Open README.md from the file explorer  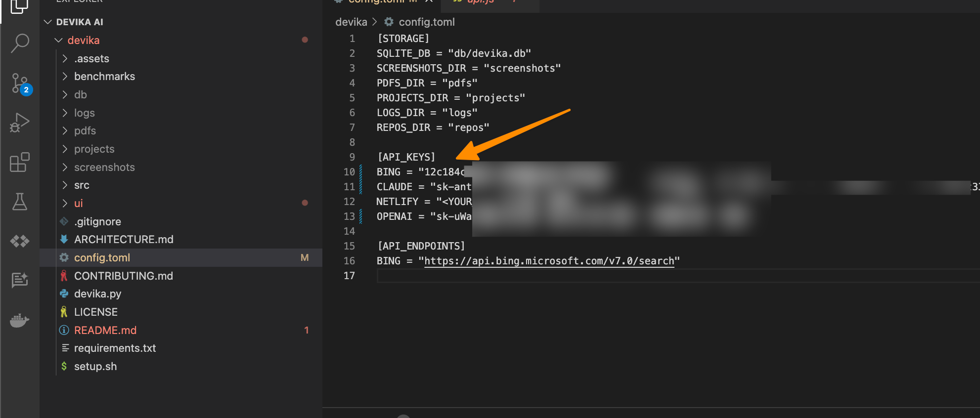105,330
